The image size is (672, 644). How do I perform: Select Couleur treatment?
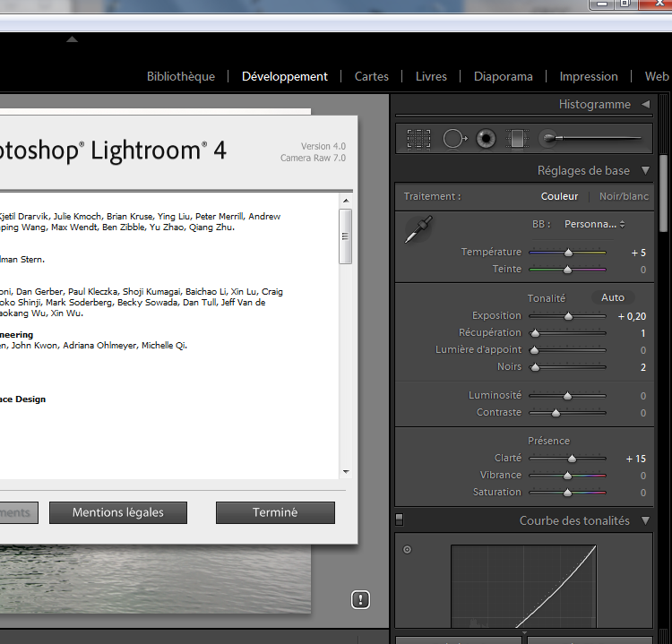tap(559, 196)
